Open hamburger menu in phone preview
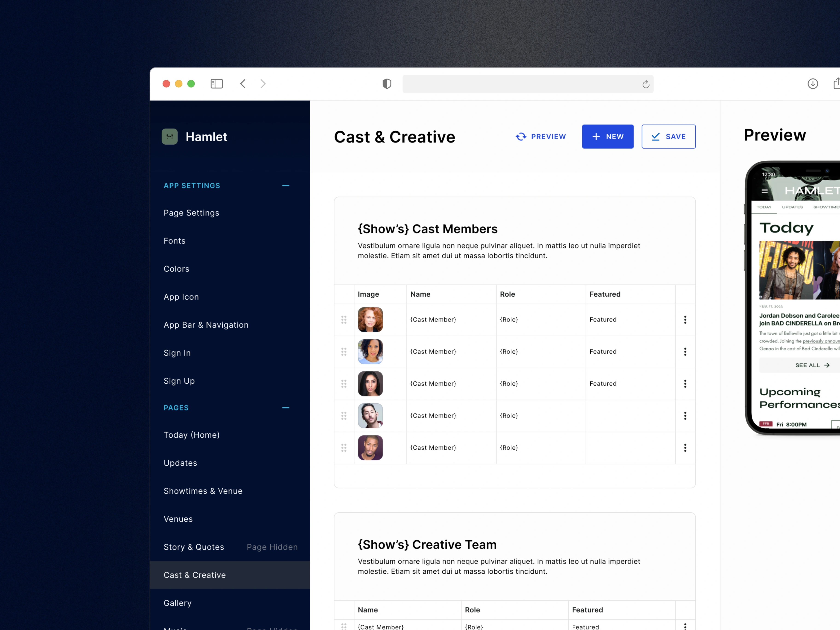The height and width of the screenshot is (630, 840). click(764, 191)
